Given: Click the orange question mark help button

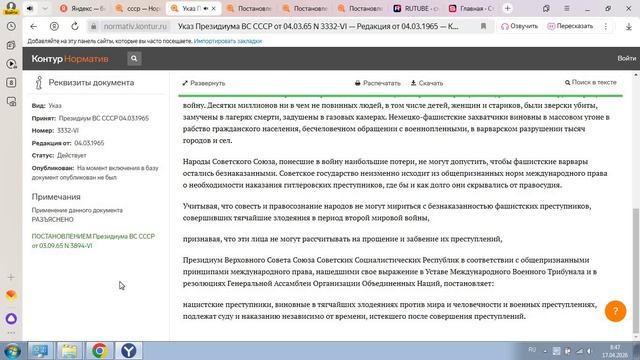Looking at the screenshot, I should (x=615, y=311).
